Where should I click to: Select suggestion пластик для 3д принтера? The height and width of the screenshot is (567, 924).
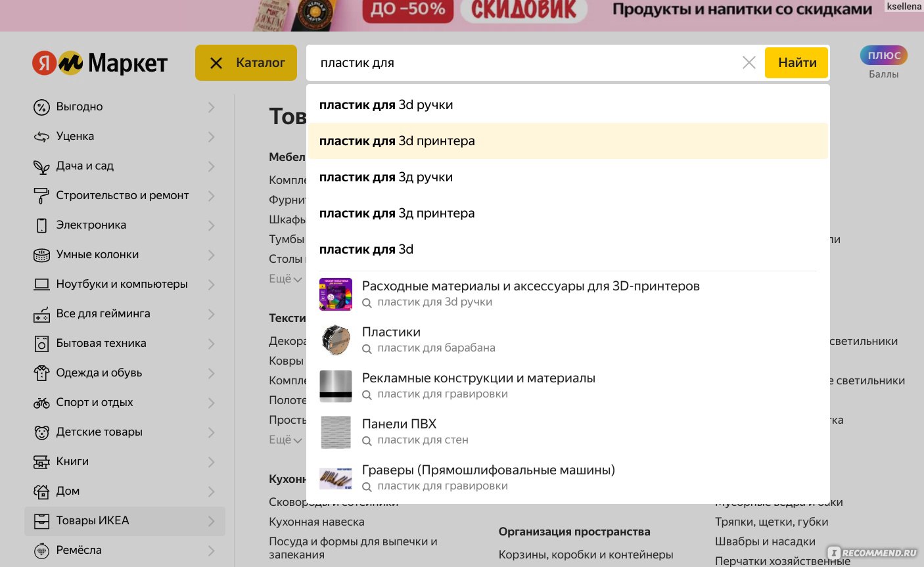coord(568,213)
